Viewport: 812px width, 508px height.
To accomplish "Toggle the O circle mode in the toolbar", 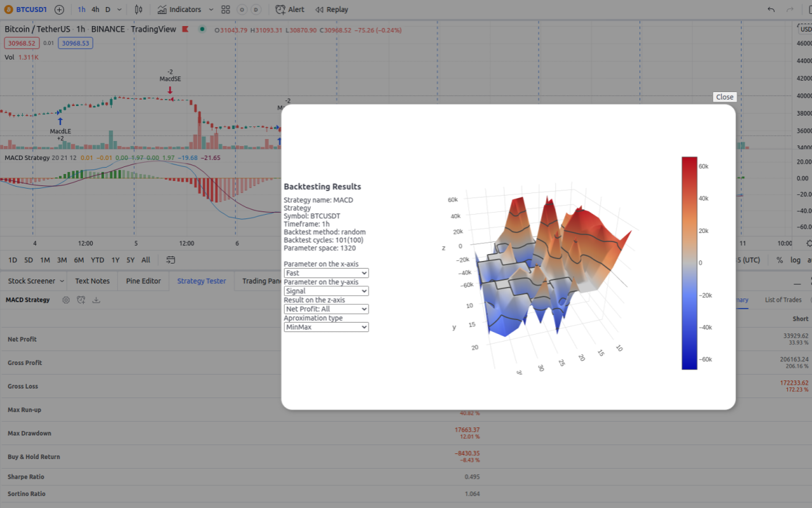I will pyautogui.click(x=240, y=9).
